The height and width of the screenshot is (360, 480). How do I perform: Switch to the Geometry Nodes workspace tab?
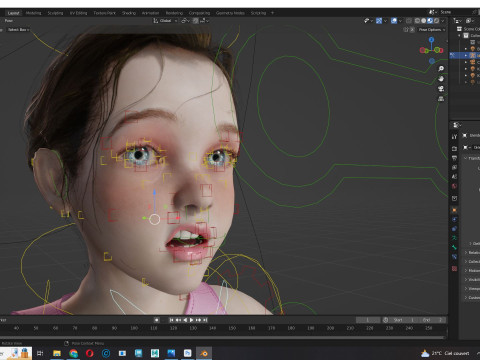tap(230, 13)
